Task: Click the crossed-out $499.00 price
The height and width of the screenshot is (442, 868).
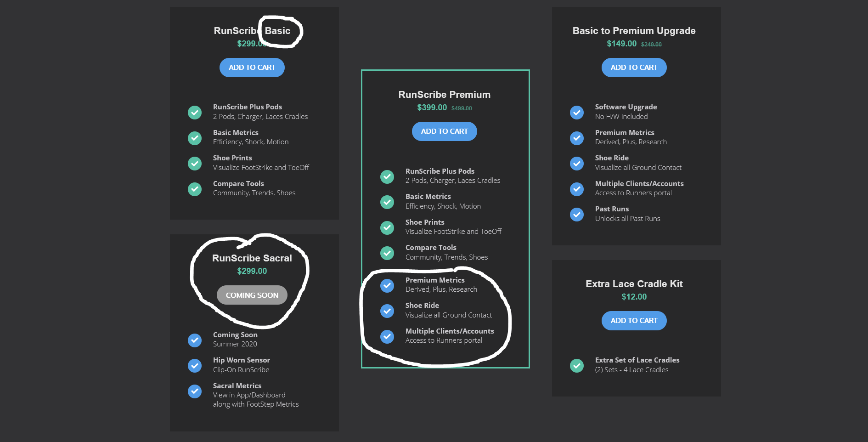Action: point(462,108)
